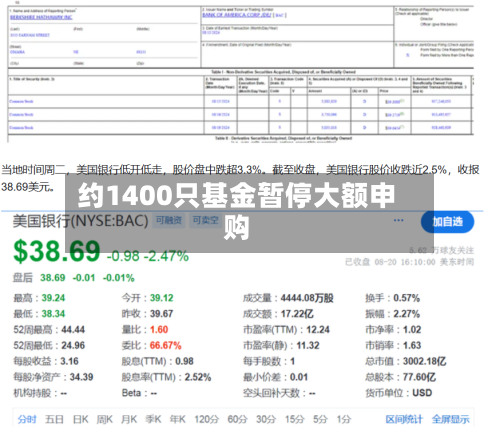Switch to the 五日 chart tab

[x=54, y=419]
